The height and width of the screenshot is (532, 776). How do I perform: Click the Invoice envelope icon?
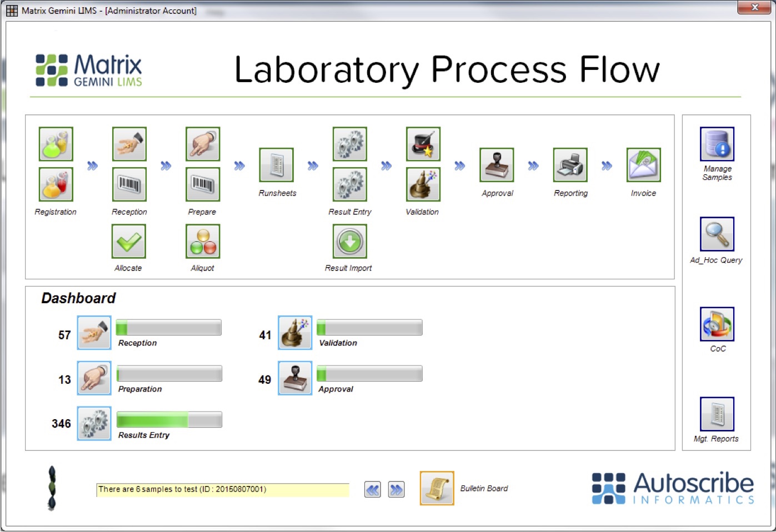pyautogui.click(x=643, y=165)
